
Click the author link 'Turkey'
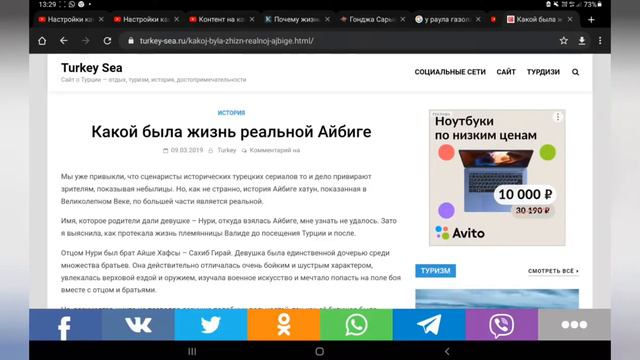click(x=227, y=150)
